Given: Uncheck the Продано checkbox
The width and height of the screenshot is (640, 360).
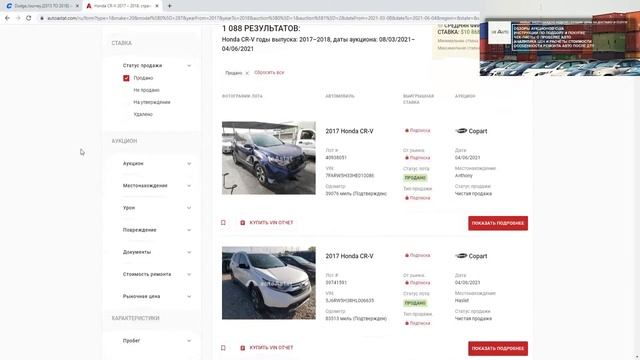Looking at the screenshot, I should 126,78.
